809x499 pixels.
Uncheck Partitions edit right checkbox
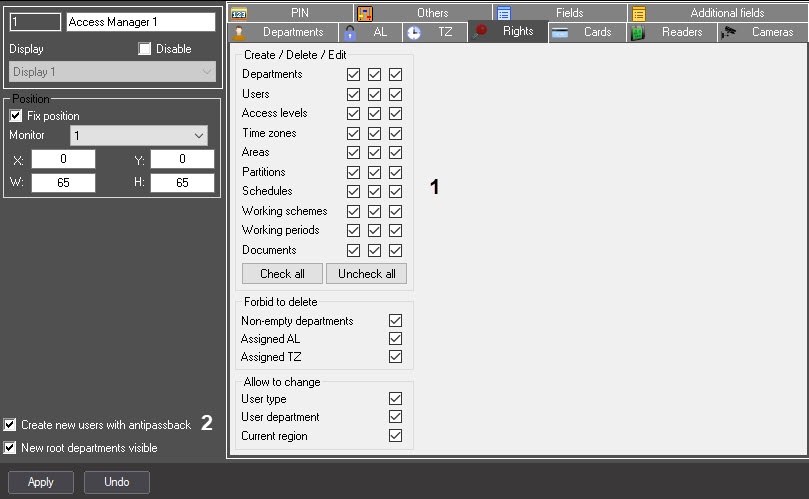click(396, 172)
